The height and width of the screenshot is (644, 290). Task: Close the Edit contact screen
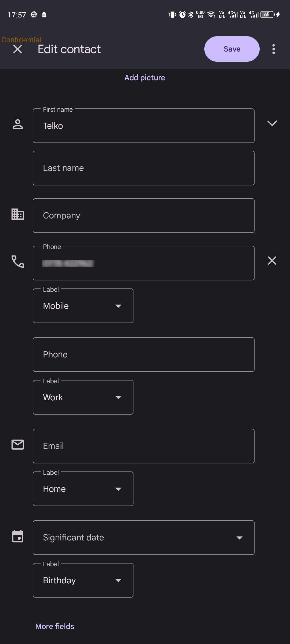tap(18, 49)
